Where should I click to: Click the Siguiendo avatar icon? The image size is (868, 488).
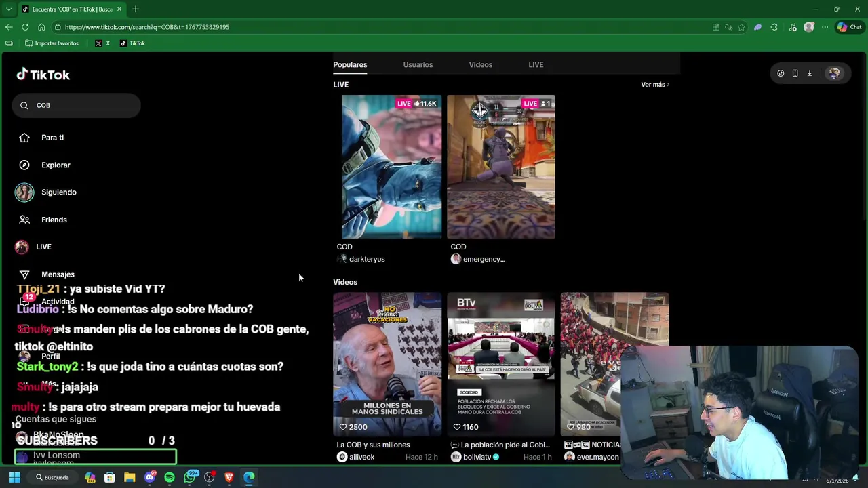pyautogui.click(x=24, y=192)
